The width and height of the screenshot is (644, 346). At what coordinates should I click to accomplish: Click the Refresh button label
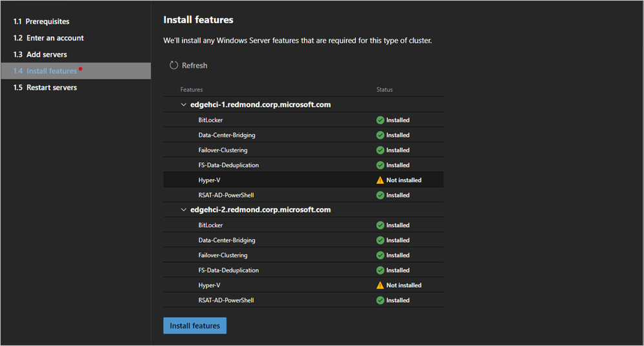pos(194,65)
